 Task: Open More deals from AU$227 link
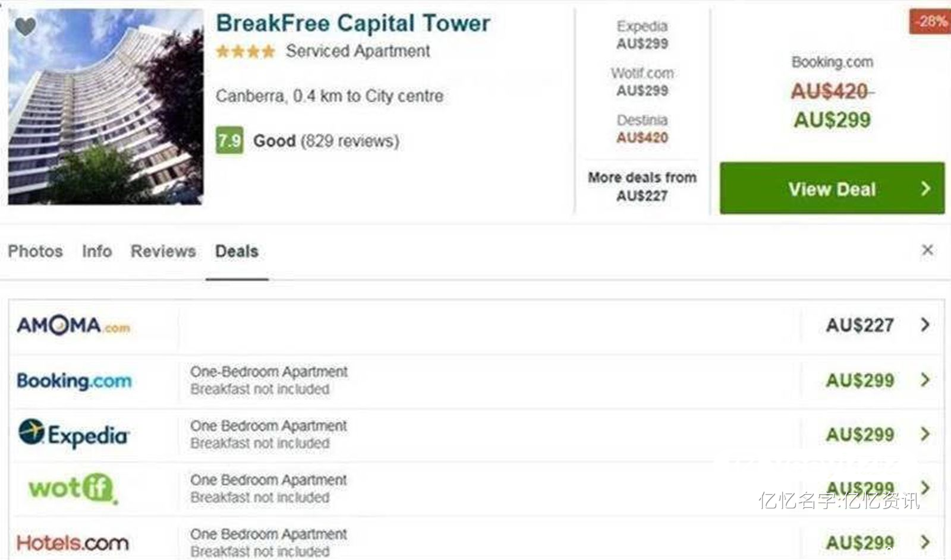click(642, 186)
